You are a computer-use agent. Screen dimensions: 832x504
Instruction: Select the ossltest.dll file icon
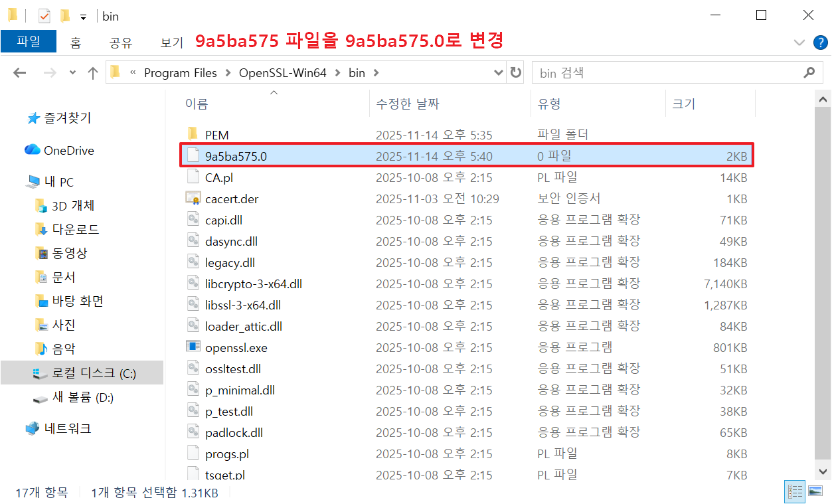point(193,369)
